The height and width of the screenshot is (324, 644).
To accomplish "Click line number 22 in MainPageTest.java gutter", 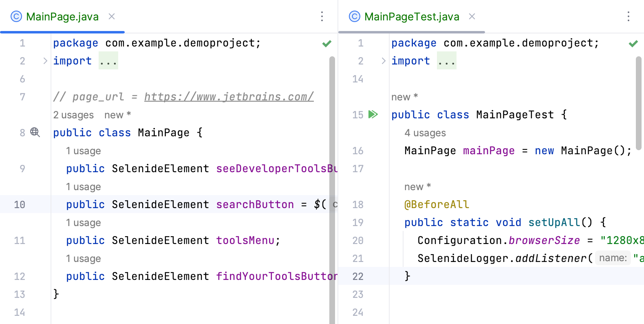I will pos(358,276).
